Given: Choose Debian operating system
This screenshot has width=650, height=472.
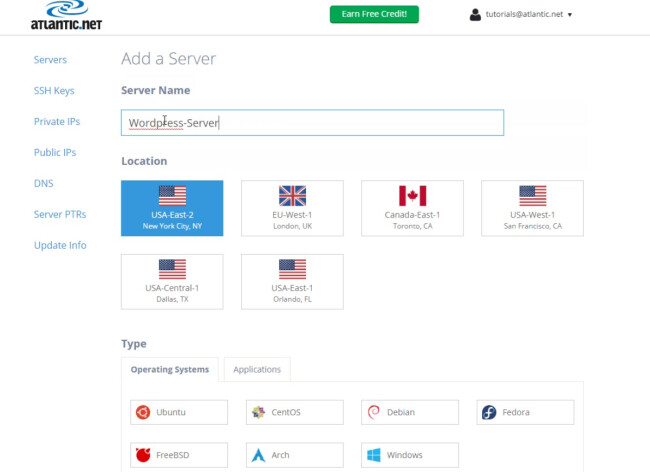Looking at the screenshot, I should [410, 412].
